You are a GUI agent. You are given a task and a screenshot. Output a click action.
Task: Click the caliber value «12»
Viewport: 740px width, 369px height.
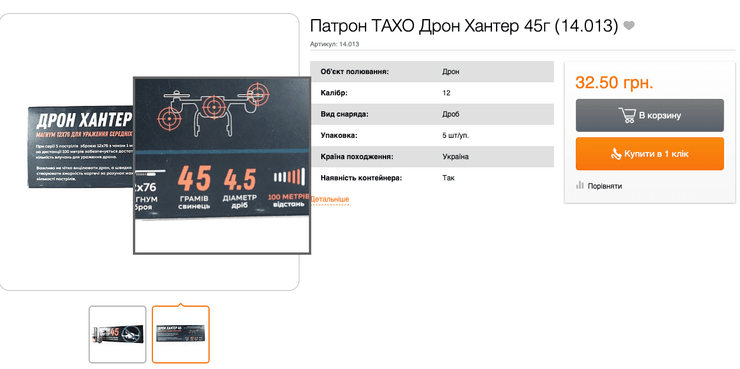coord(446,93)
